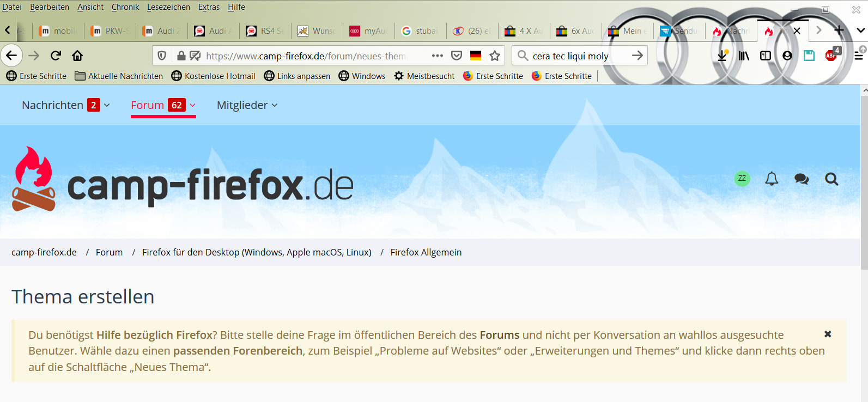Image resolution: width=868 pixels, height=402 pixels.
Task: Switch to the Google stubai tab
Action: tap(421, 31)
